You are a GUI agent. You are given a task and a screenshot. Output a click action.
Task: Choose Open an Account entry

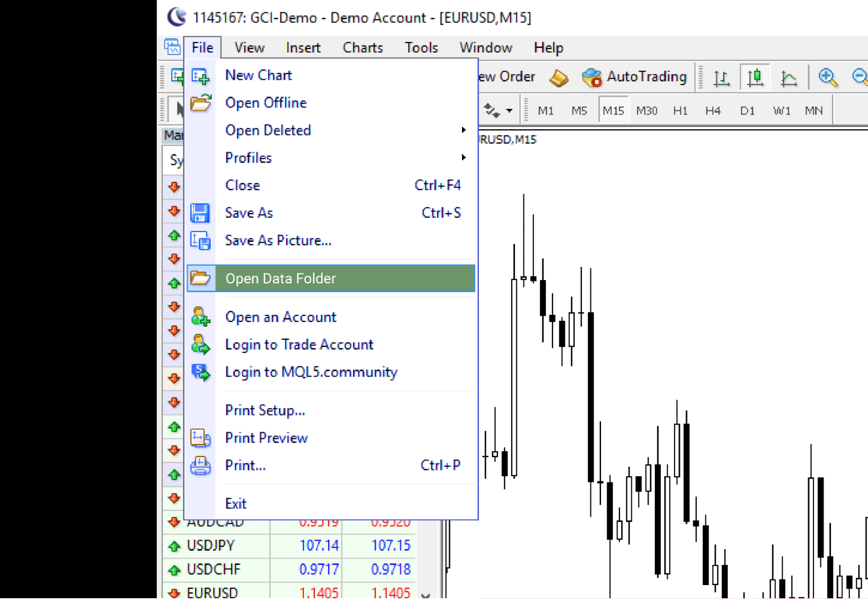pos(331,317)
